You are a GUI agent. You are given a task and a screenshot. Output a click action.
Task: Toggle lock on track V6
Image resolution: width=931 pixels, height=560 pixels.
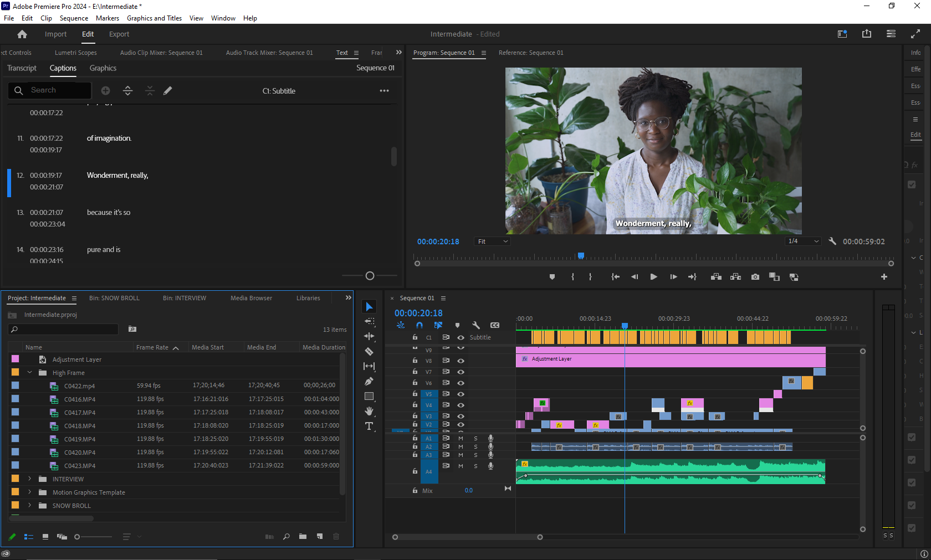click(x=415, y=383)
